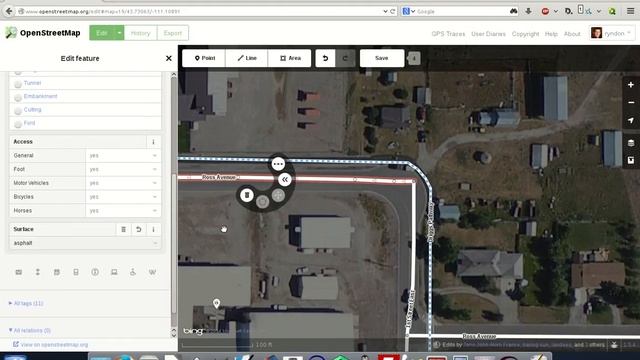This screenshot has height=360, width=640.
Task: Open the About page
Action: (572, 34)
